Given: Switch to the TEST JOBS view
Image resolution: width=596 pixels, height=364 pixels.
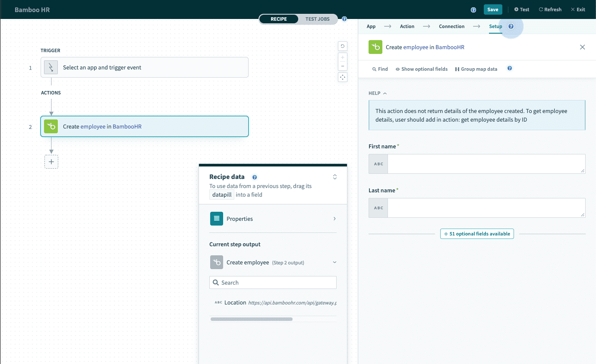Looking at the screenshot, I should [317, 19].
